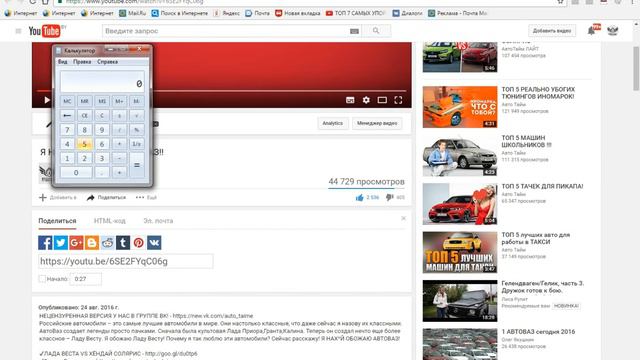Share on Reddit icon
Screen dimensions: 640x360
click(x=107, y=242)
